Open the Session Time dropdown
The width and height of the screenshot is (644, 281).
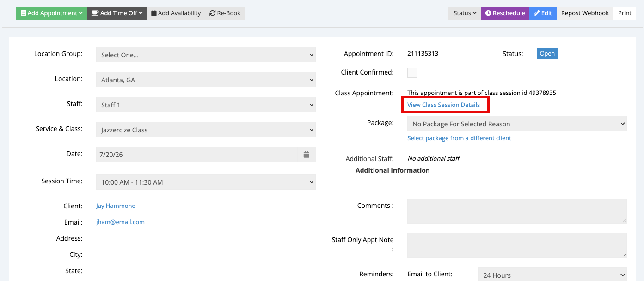coord(206,182)
